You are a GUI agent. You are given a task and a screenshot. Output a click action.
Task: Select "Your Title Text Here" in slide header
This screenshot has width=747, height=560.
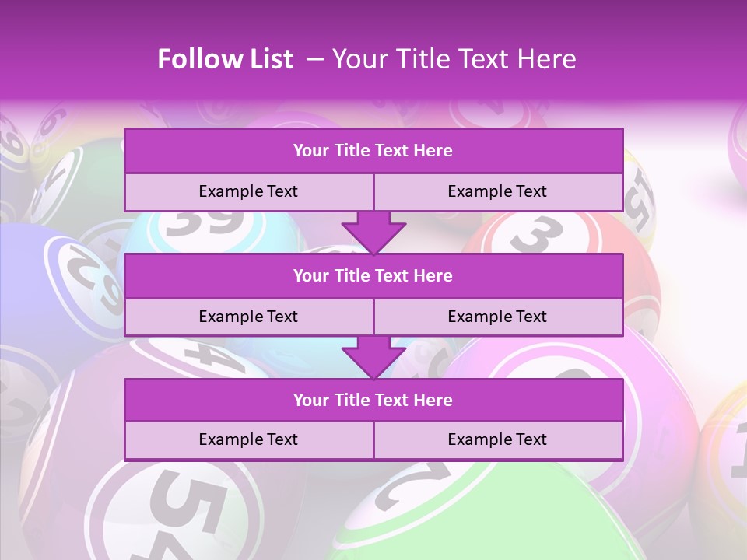click(454, 59)
